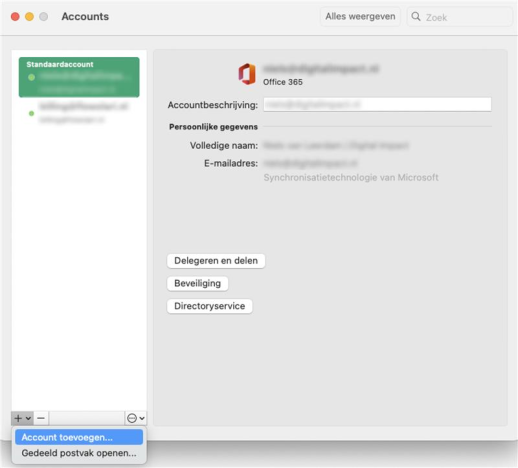The width and height of the screenshot is (518, 468).
Task: Click the green status dot of second account
Action: (x=31, y=113)
